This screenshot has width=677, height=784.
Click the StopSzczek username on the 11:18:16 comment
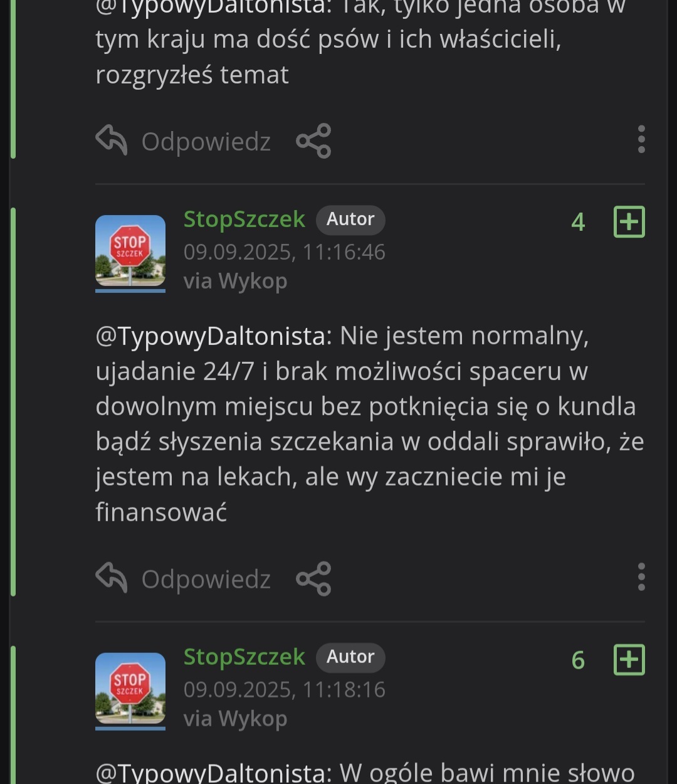point(244,657)
